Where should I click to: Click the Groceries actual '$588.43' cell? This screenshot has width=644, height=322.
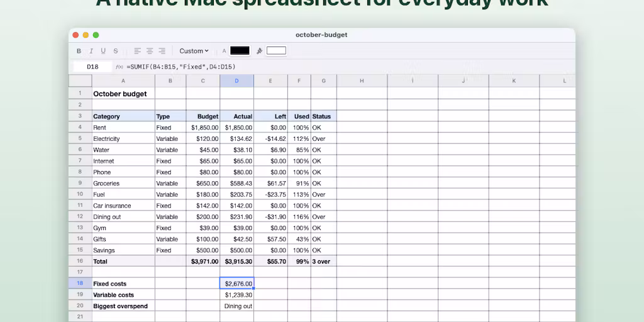tap(236, 183)
